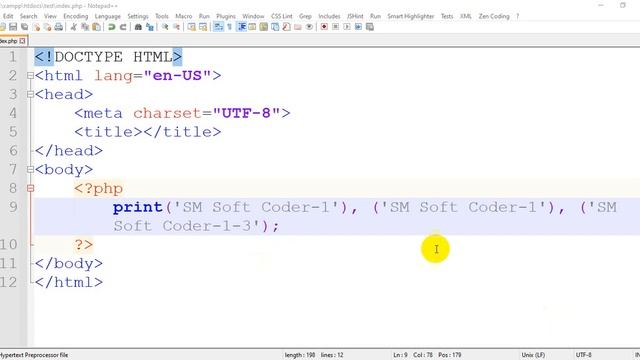Click the Playback macro icon

click(347, 27)
